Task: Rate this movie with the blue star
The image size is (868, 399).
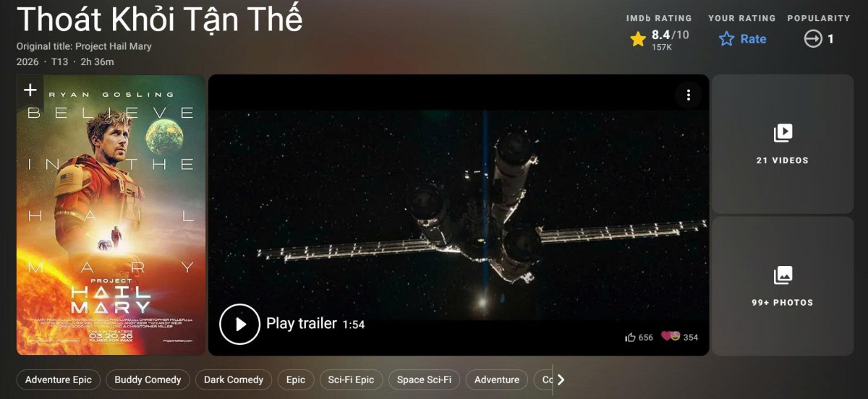Action: 726,39
